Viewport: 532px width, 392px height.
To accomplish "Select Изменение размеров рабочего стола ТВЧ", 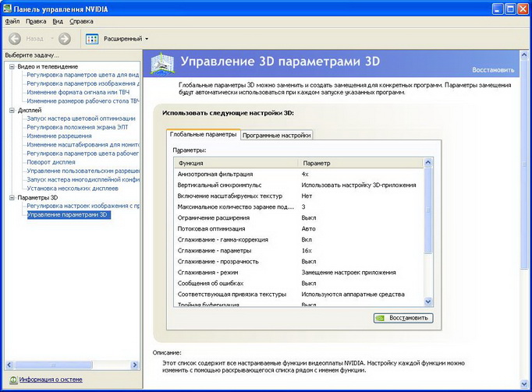I will pos(83,101).
